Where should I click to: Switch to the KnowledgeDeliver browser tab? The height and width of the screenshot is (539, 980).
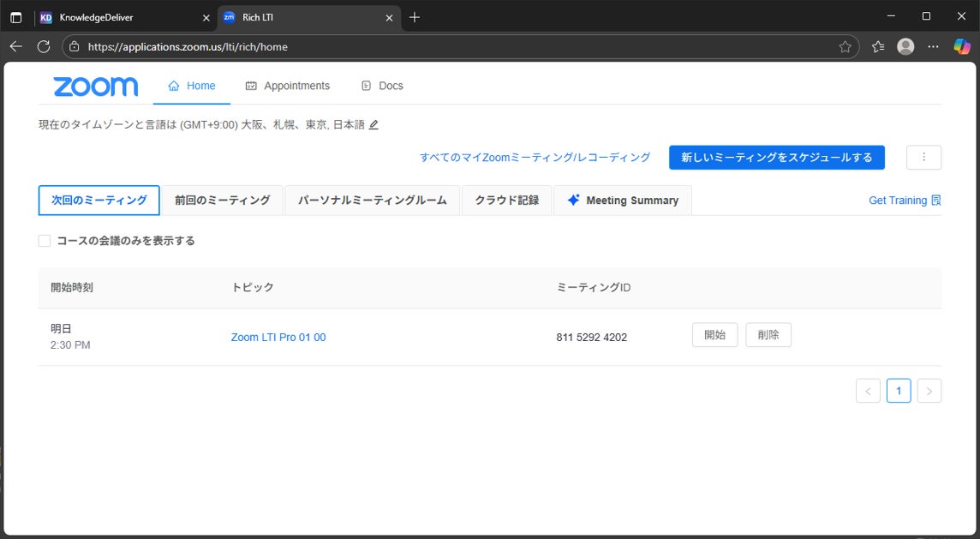[x=125, y=17]
